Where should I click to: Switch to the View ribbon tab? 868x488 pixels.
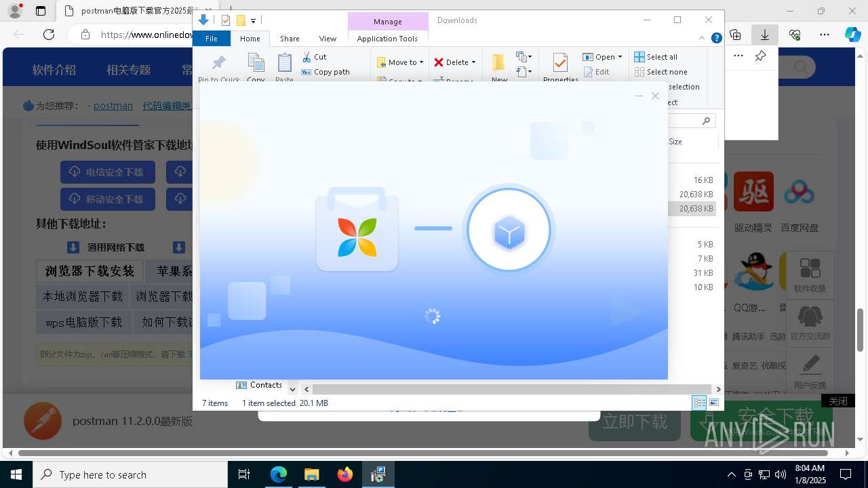[328, 39]
